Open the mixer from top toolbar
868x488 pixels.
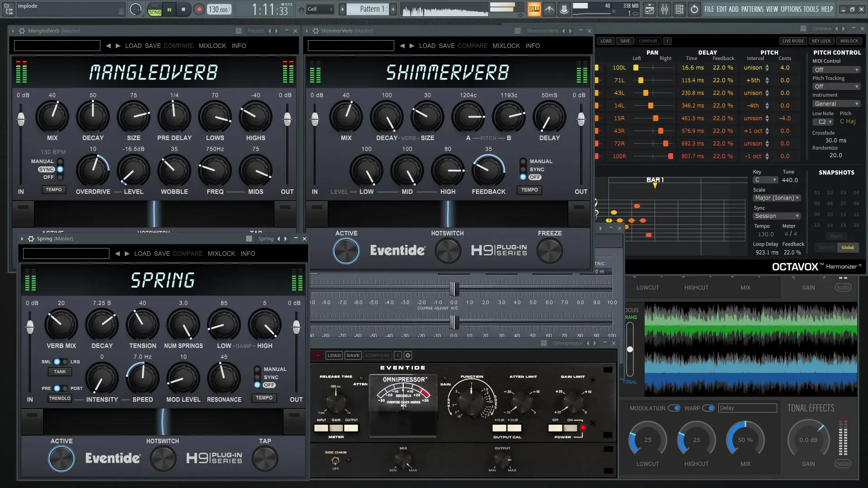pos(665,9)
